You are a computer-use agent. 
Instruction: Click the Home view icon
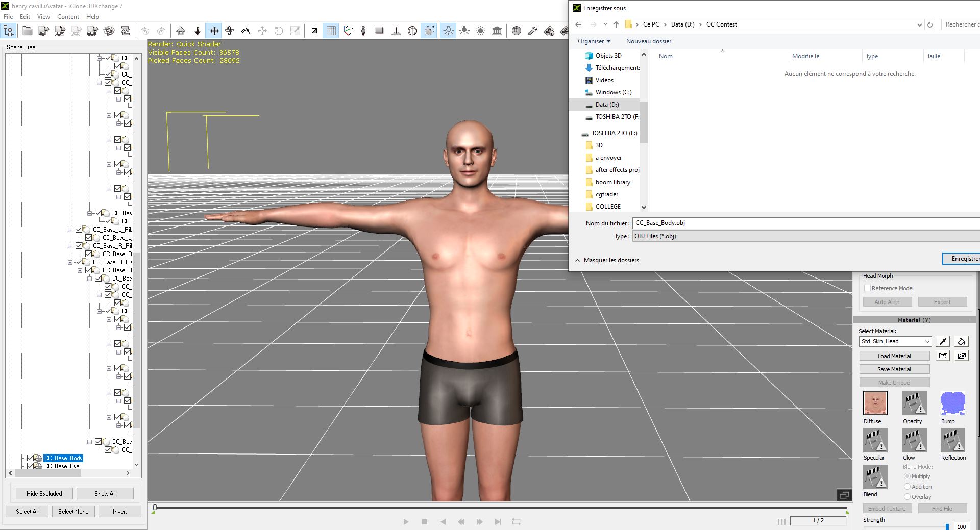[x=181, y=31]
